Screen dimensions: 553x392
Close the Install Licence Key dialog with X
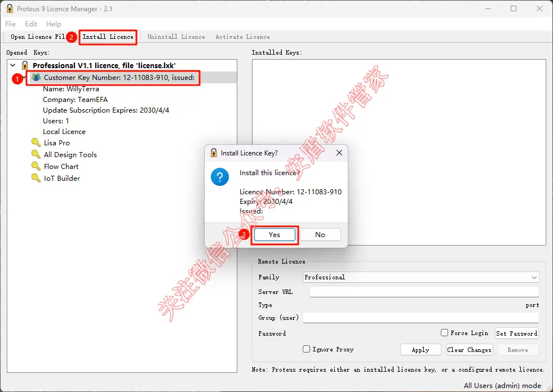(x=339, y=153)
